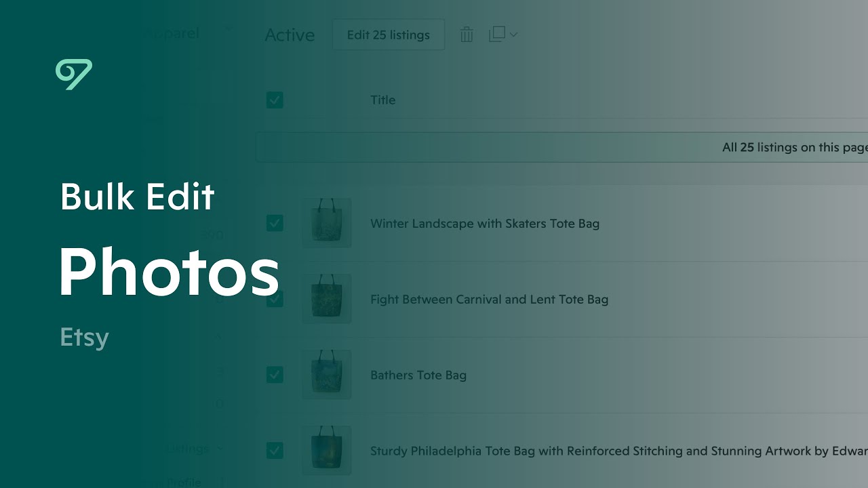The height and width of the screenshot is (488, 868).
Task: Open Winter Landscape with Skaters thumbnail
Action: pos(327,222)
